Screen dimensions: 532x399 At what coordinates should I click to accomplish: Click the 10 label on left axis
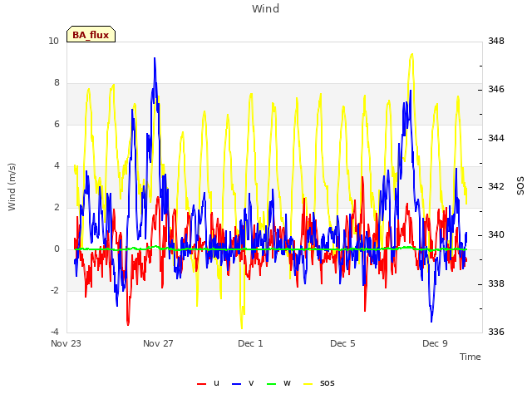click(x=53, y=41)
